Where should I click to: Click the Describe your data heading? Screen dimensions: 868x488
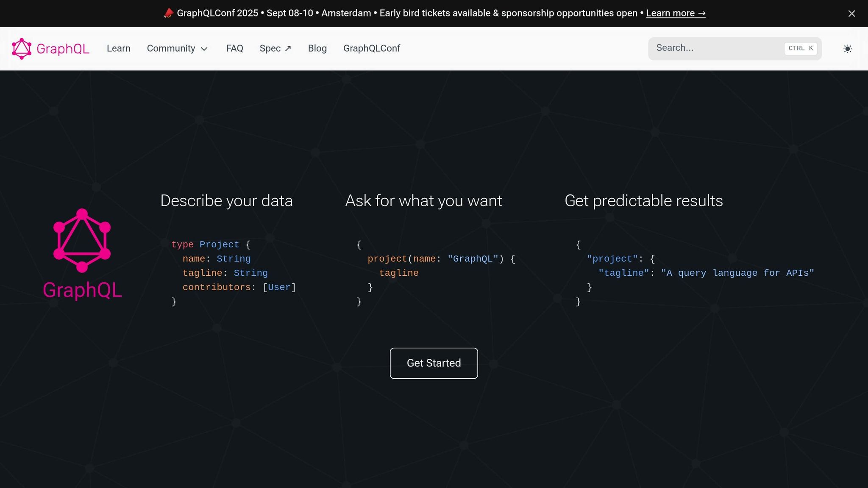(226, 201)
